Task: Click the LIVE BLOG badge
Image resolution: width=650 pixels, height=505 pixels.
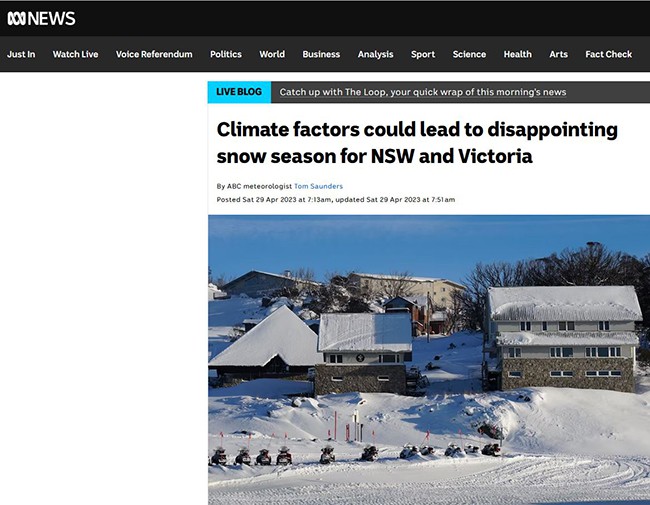Action: coord(239,92)
